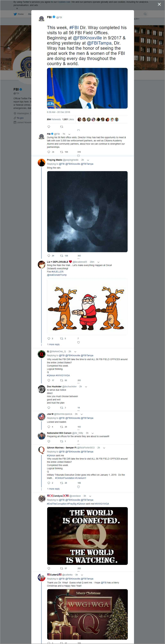Image resolution: width=165 pixels, height=644 pixels.
Task: Expand options chevron on Doc Huckster's tweet
Action: (86, 386)
